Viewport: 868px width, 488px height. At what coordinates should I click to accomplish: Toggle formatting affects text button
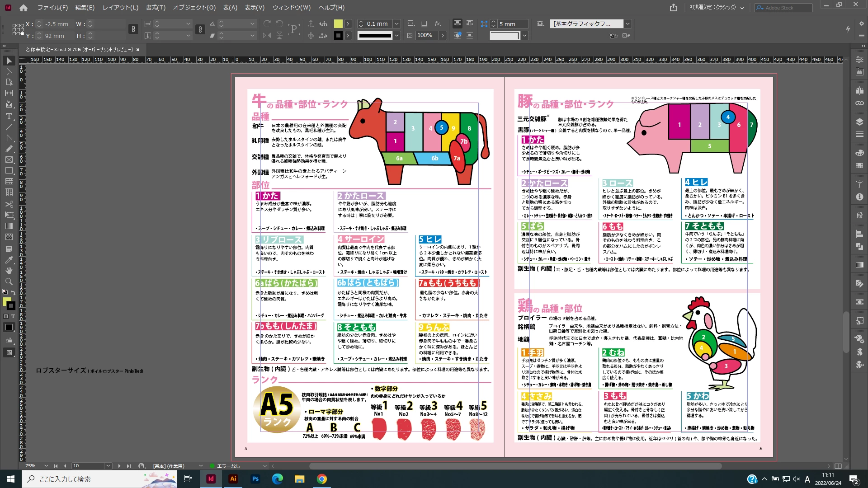(13, 316)
